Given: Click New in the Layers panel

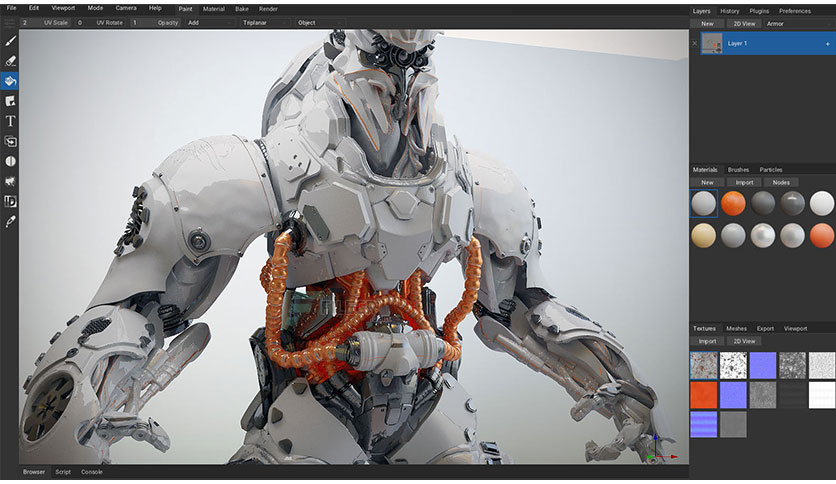Looking at the screenshot, I should (x=708, y=23).
